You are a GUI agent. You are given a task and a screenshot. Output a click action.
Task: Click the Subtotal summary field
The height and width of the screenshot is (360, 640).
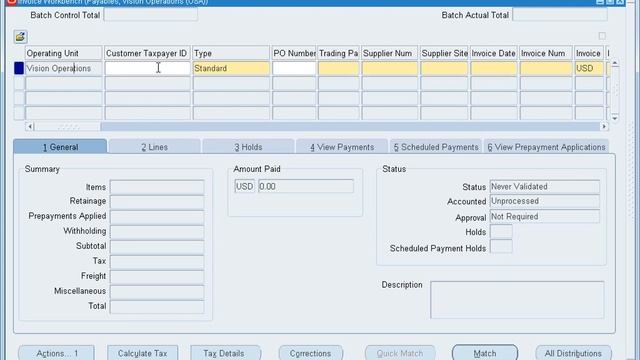[x=157, y=247]
